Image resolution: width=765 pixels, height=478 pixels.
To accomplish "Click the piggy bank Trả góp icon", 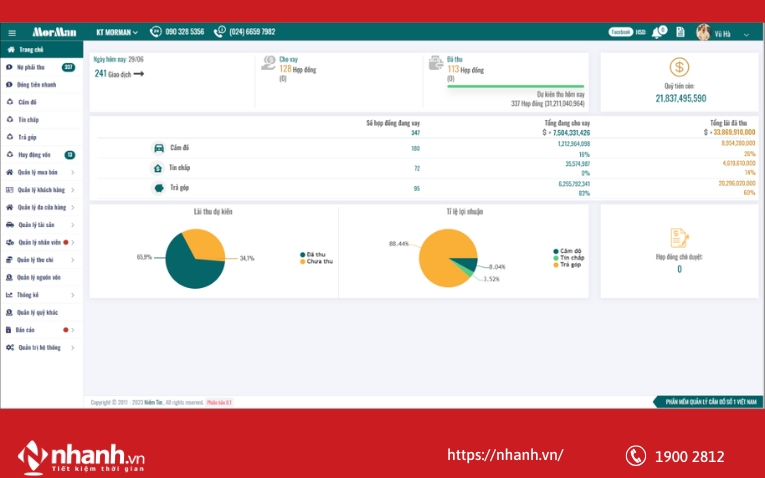I will click(x=159, y=188).
